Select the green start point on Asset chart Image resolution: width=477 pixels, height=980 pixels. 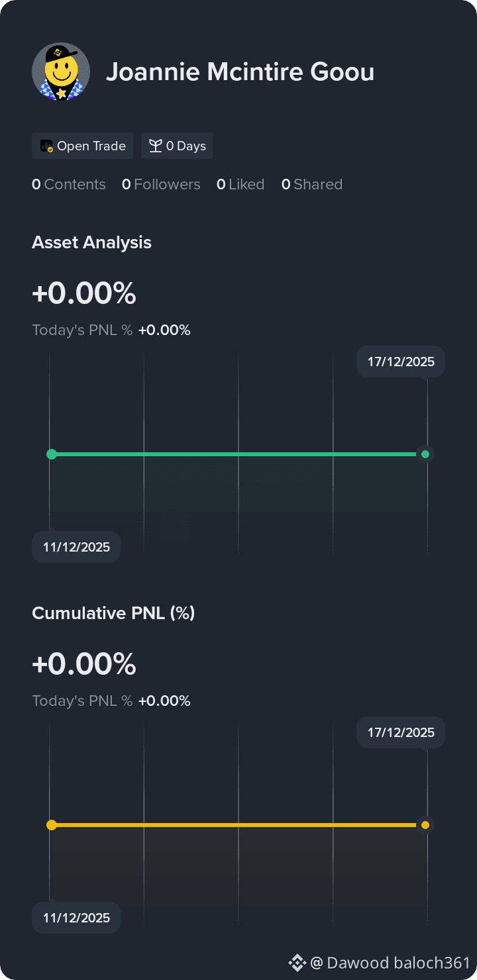point(52,454)
